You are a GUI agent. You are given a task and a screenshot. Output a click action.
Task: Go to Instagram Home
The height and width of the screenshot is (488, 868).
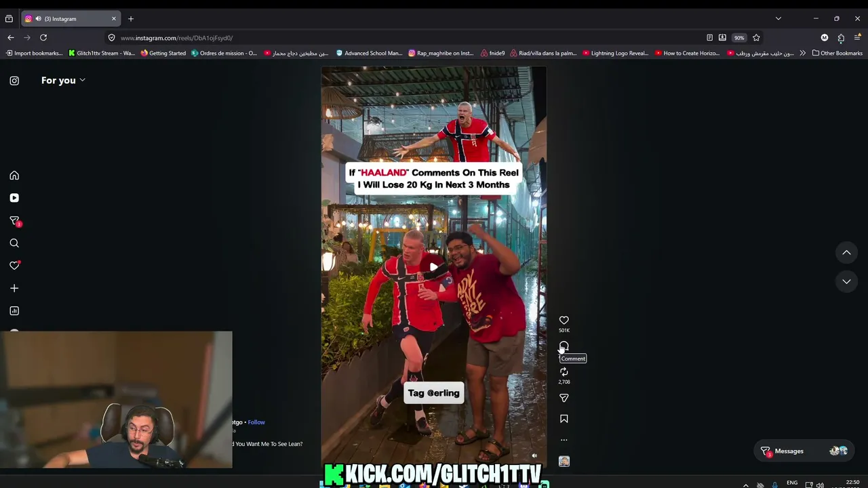[x=14, y=176]
